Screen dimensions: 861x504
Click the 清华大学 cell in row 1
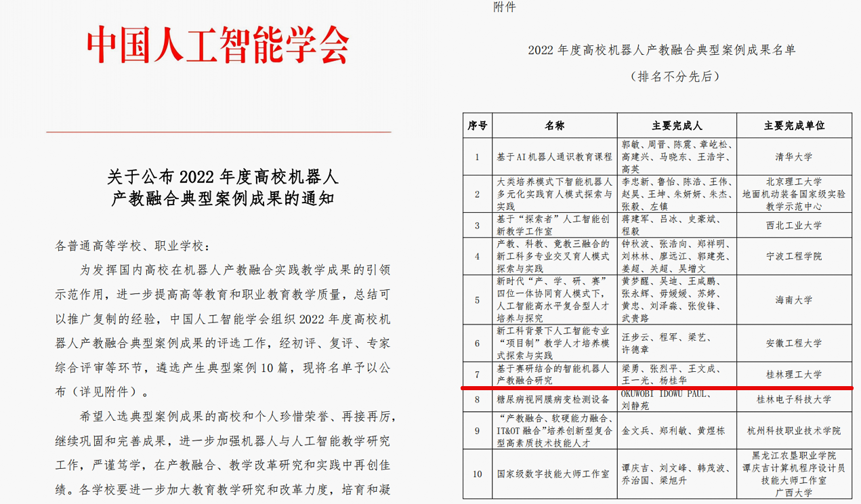click(x=794, y=156)
